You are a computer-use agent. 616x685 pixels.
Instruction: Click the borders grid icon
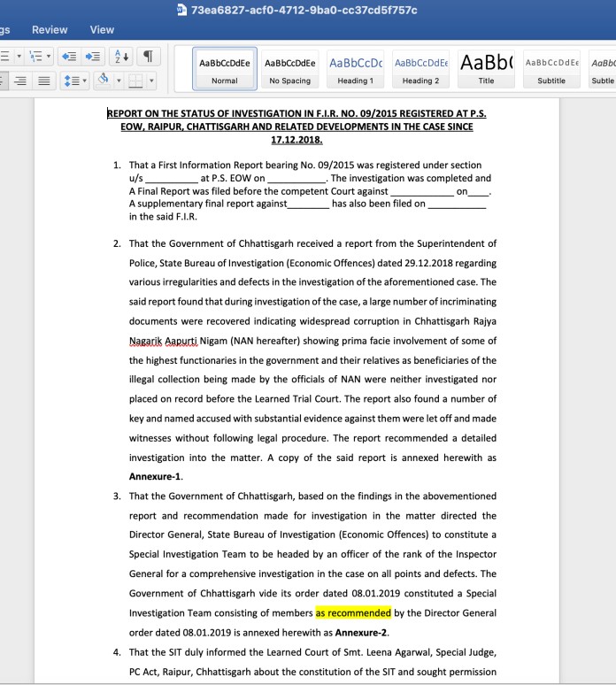[135, 81]
